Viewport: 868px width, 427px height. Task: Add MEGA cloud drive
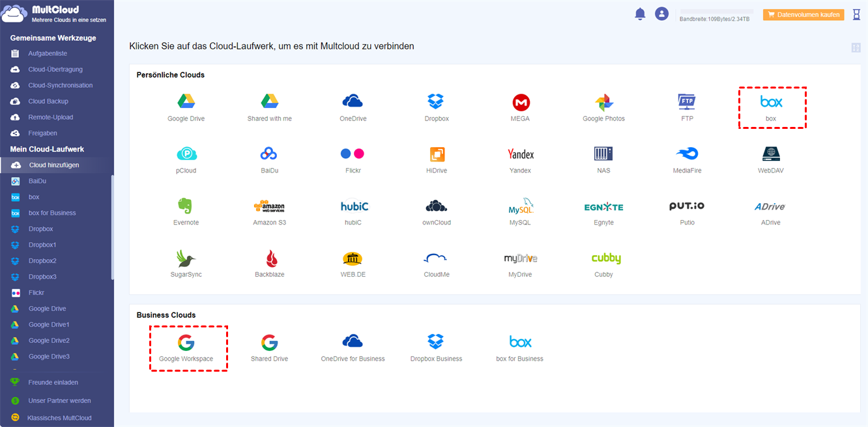[520, 108]
